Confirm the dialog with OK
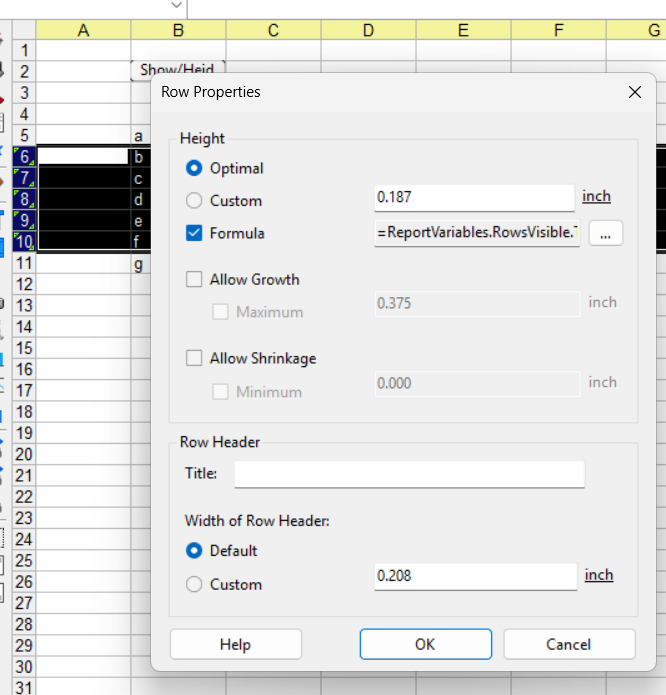 pyautogui.click(x=425, y=644)
